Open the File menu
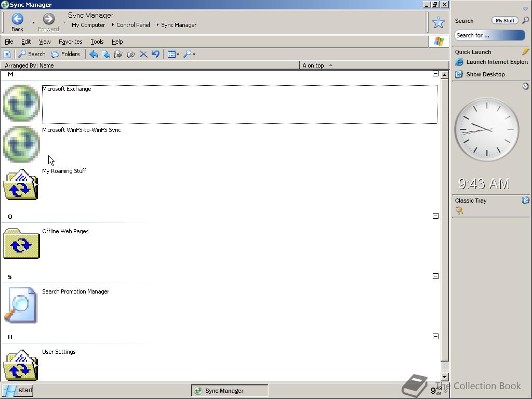 point(9,42)
